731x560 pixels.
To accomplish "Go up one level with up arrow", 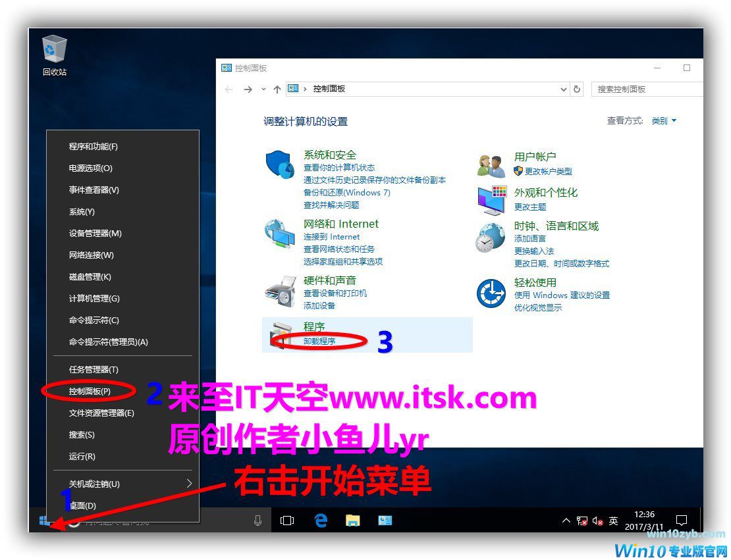I will (x=277, y=89).
